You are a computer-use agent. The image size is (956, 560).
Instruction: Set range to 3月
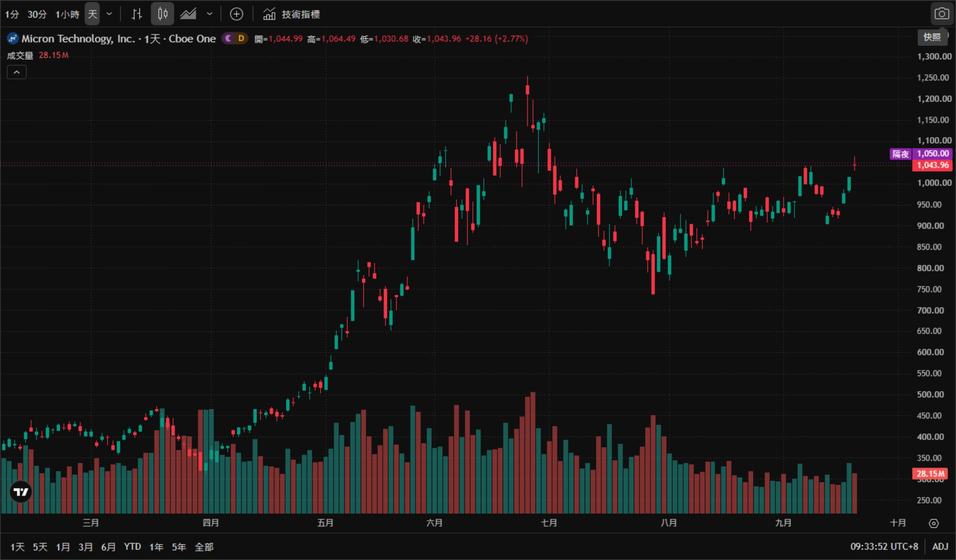tap(85, 547)
